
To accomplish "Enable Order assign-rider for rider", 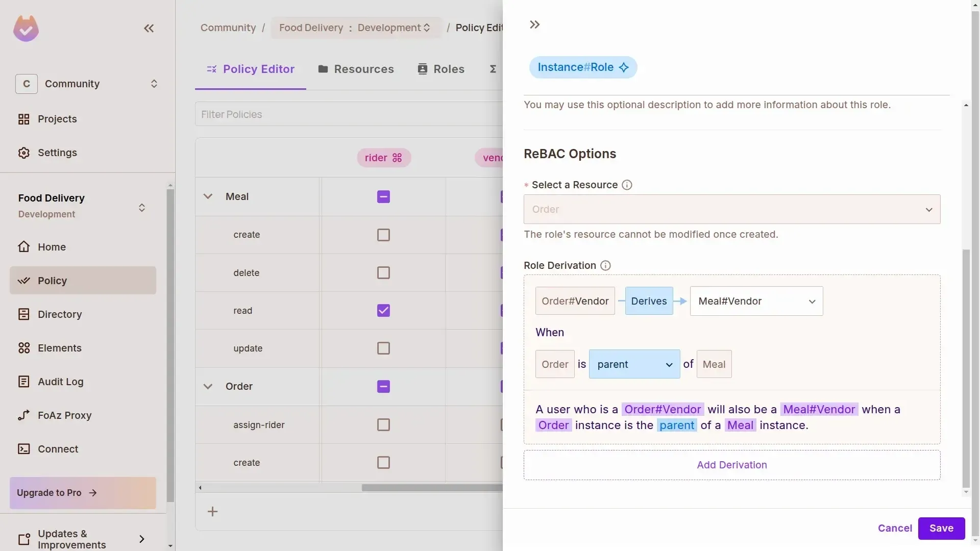I will 383,425.
